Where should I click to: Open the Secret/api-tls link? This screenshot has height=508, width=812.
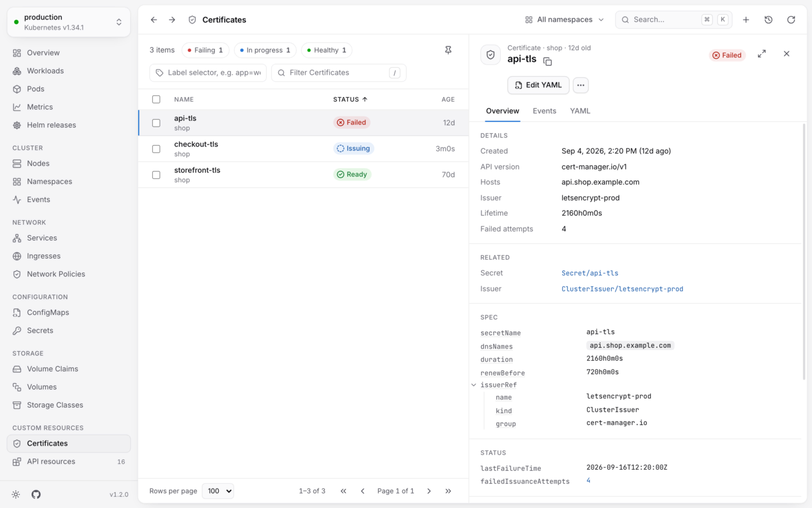590,273
